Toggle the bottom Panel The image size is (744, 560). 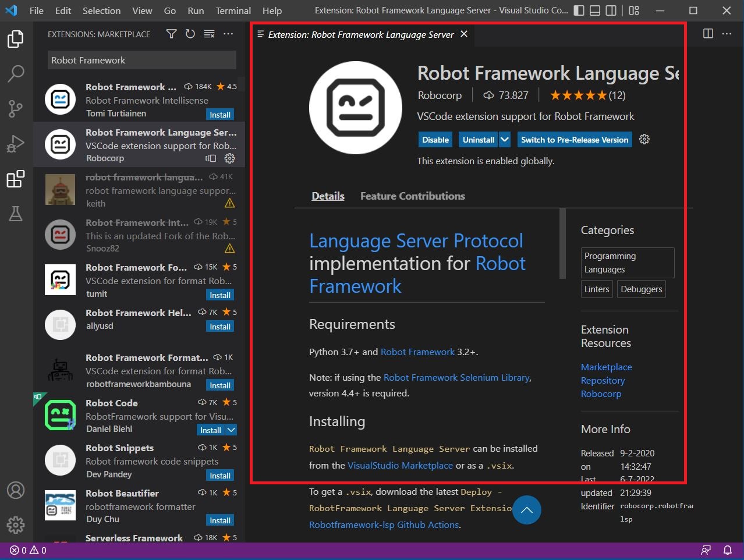[595, 10]
